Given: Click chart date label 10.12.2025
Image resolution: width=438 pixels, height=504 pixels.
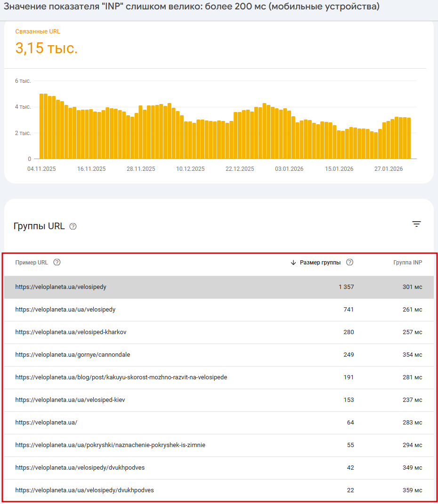Looking at the screenshot, I should (x=190, y=169).
